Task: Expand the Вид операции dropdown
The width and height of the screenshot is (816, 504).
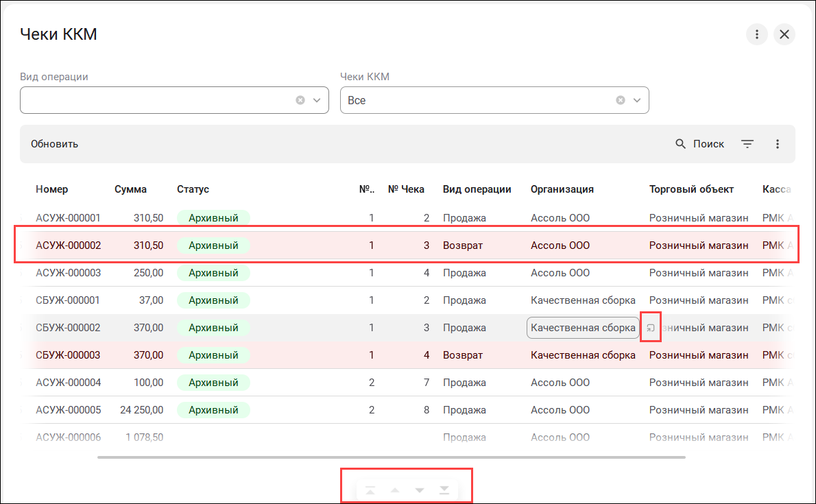Action: [x=317, y=100]
